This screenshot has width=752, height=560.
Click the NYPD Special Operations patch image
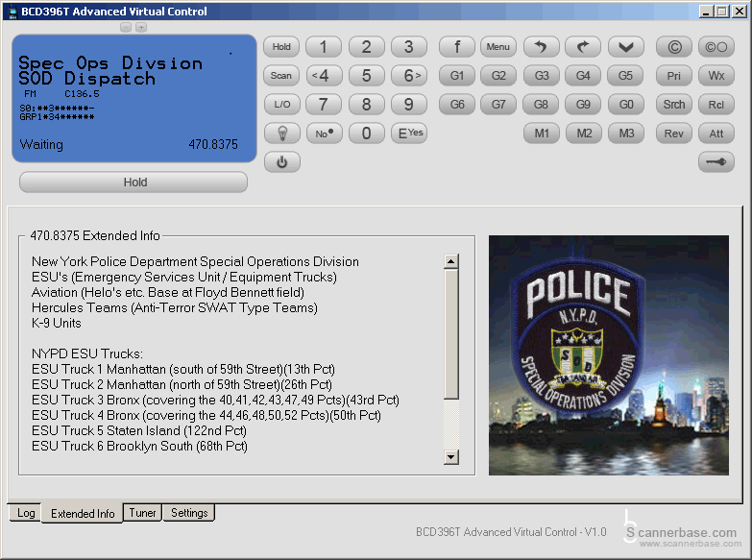pyautogui.click(x=609, y=355)
